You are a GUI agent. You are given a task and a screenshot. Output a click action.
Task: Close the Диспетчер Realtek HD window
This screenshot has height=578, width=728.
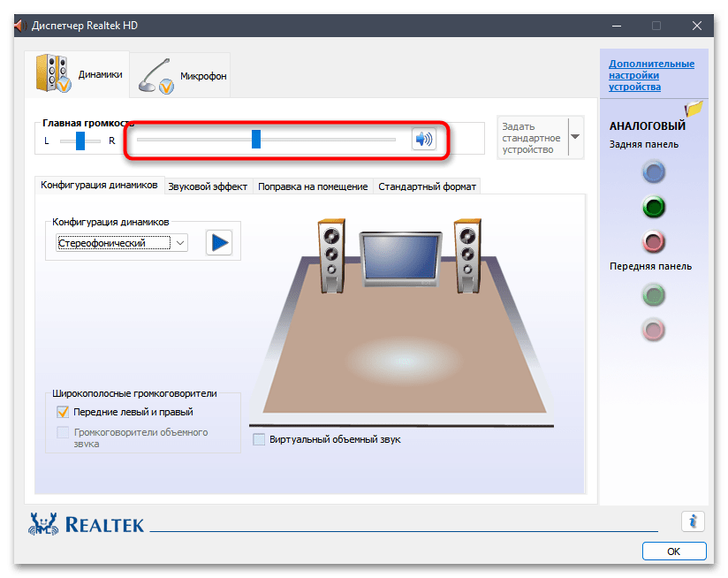pyautogui.click(x=697, y=26)
